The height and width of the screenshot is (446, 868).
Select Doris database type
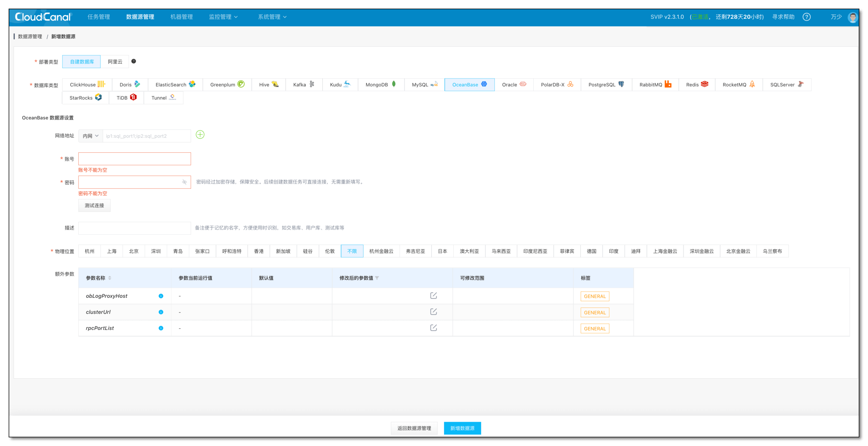130,84
